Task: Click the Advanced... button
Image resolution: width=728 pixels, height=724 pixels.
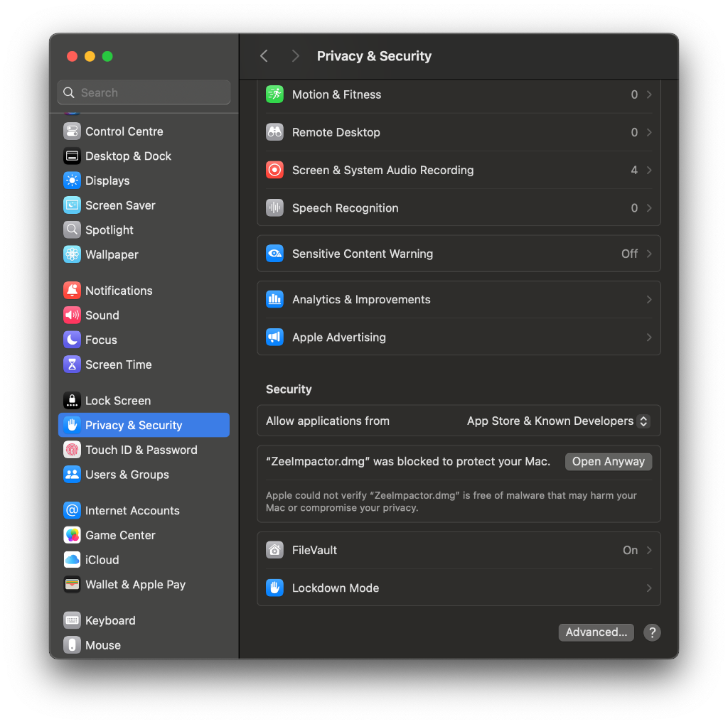Action: 596,632
